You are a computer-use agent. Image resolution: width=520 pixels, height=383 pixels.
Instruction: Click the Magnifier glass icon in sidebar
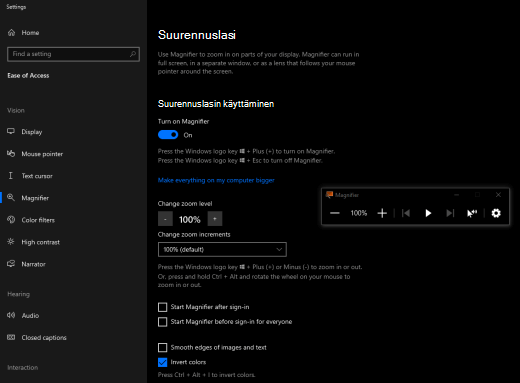tap(11, 197)
